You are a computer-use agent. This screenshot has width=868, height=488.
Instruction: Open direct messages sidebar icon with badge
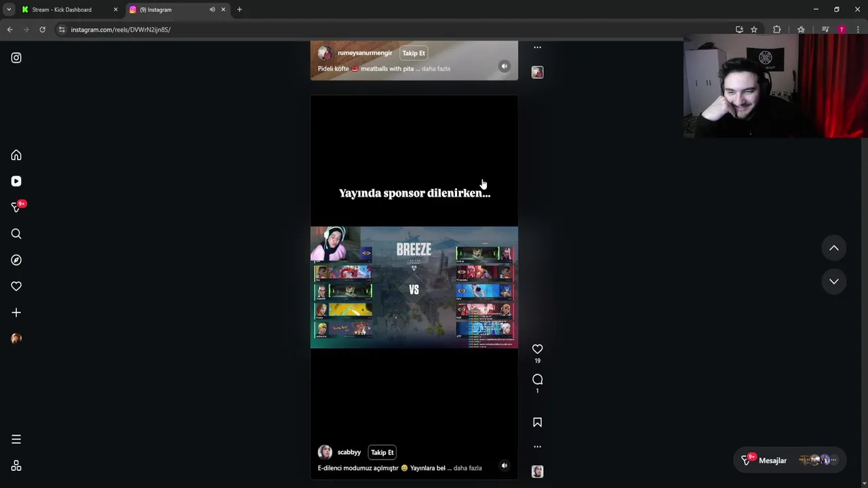pyautogui.click(x=16, y=207)
